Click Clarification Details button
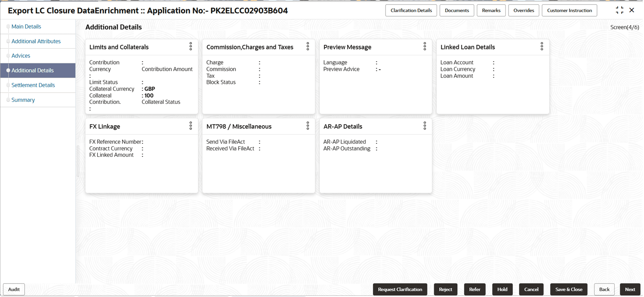 click(x=411, y=10)
